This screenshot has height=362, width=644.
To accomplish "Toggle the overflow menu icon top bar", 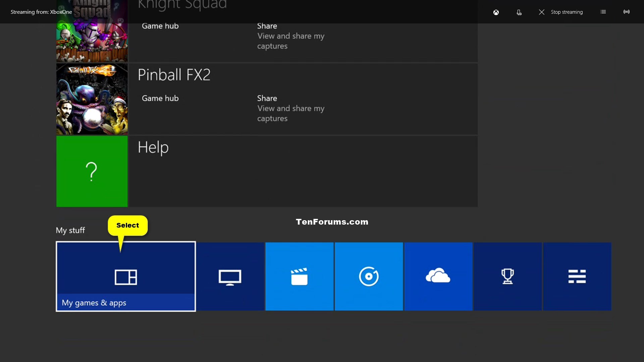I will [x=603, y=11].
